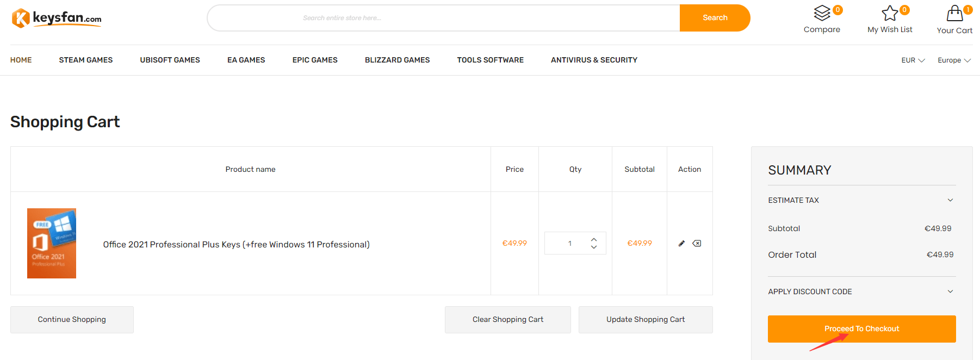
Task: Increase quantity with up arrow
Action: coord(594,239)
